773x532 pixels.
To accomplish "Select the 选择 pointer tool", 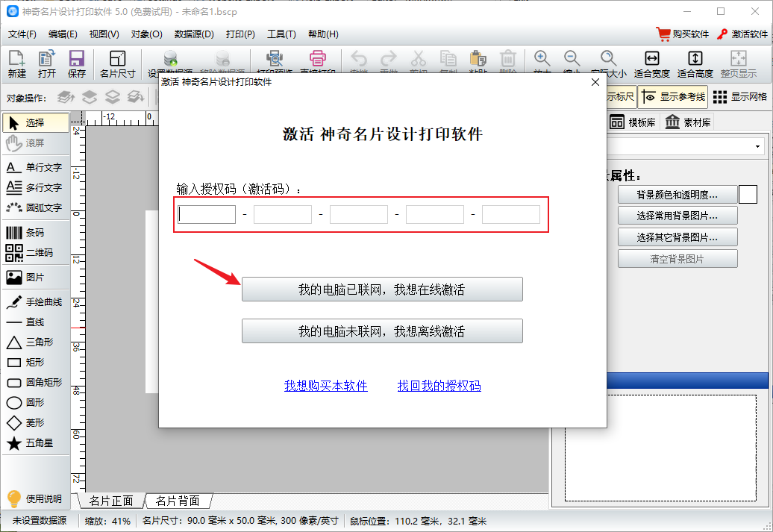I will click(36, 123).
